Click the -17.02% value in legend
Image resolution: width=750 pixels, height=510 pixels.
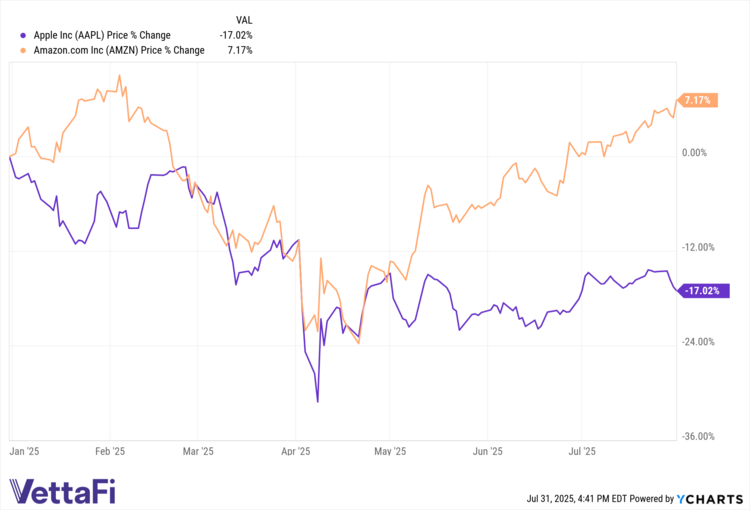click(237, 34)
